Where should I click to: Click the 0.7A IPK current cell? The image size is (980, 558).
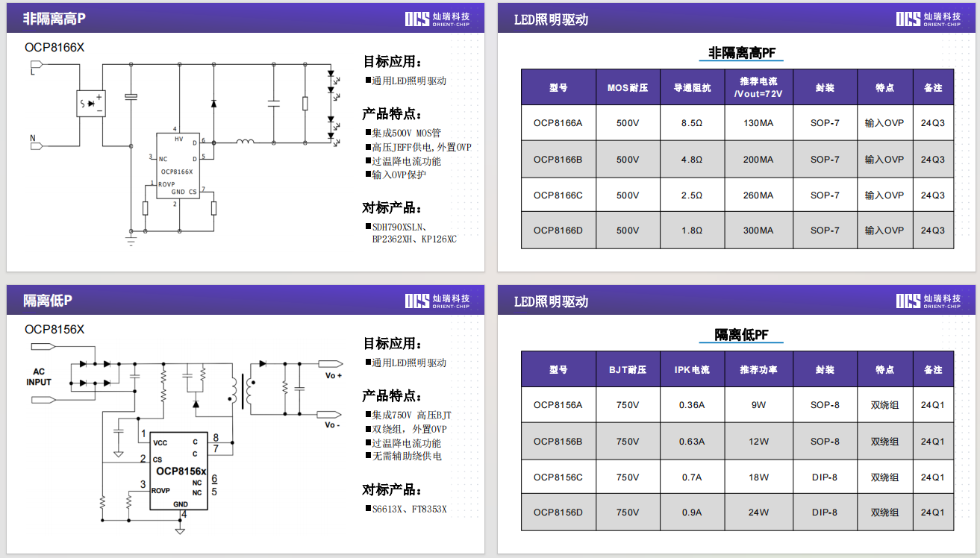(x=692, y=477)
